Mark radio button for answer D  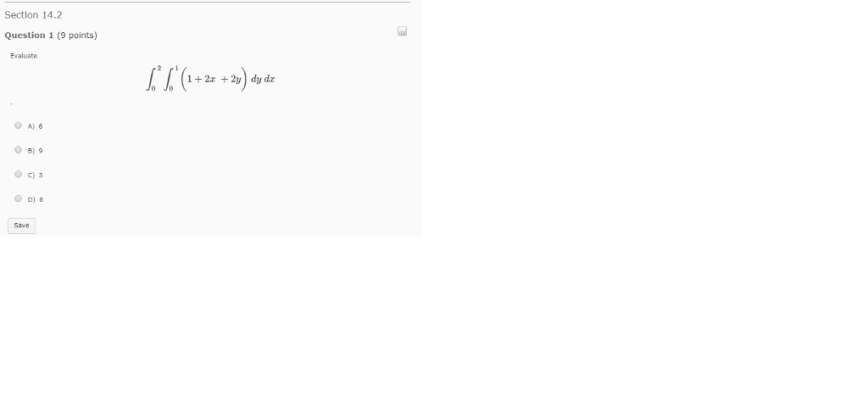point(19,198)
